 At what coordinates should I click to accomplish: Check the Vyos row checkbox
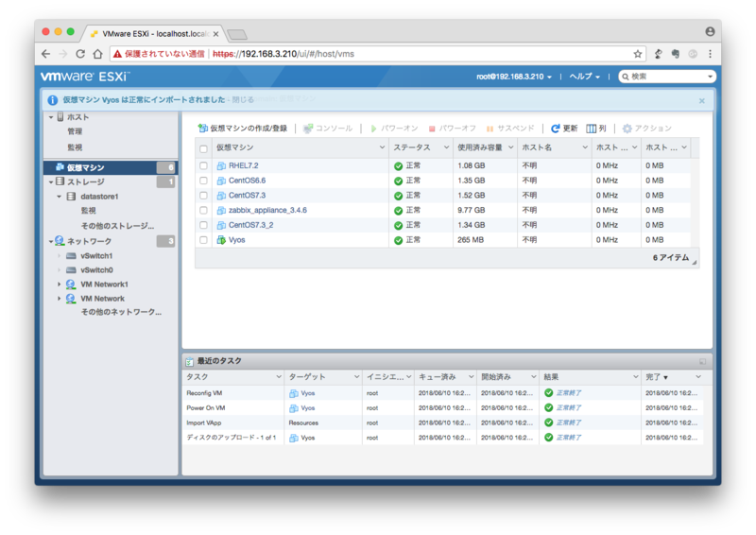point(203,240)
